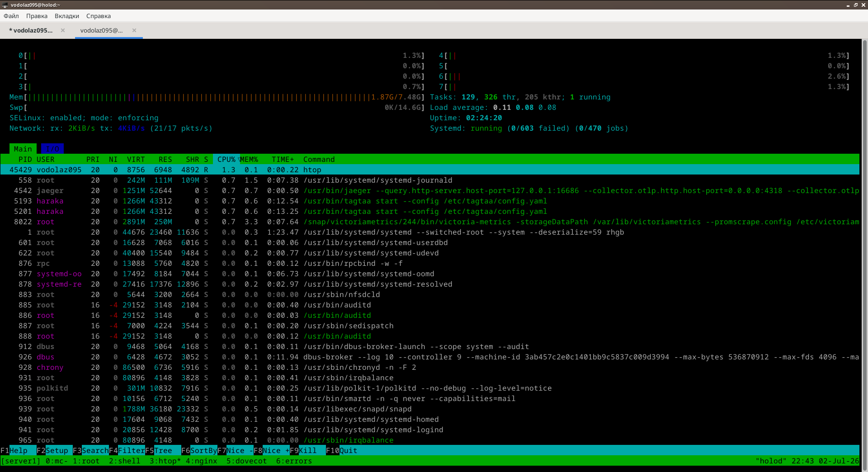
Task: Open the Файл menu
Action: (x=11, y=16)
